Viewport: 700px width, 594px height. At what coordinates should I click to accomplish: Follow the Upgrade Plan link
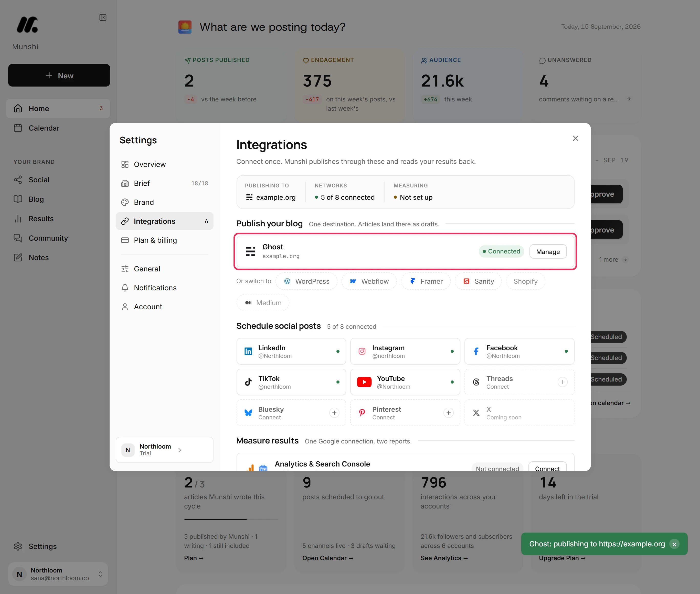point(562,558)
